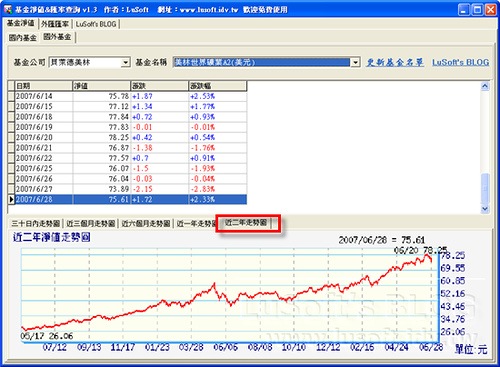Switch to the 外匯匯率 tab
This screenshot has width=500, height=367.
tap(55, 24)
